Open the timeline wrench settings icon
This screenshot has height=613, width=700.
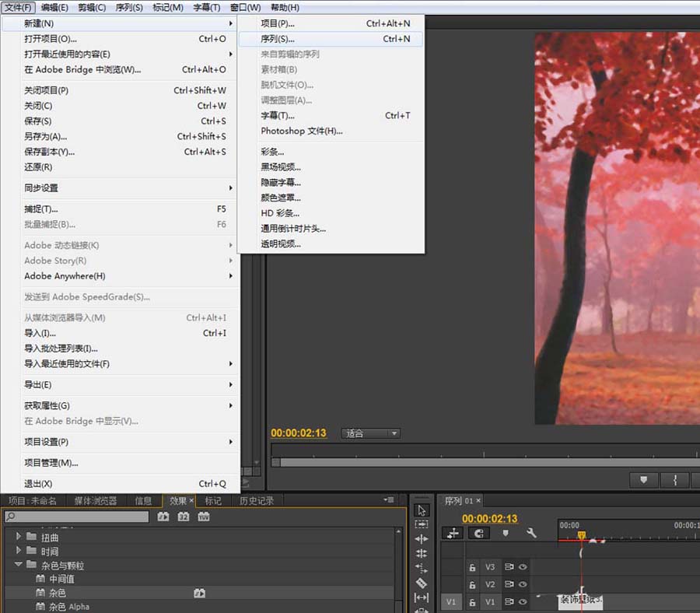[532, 534]
